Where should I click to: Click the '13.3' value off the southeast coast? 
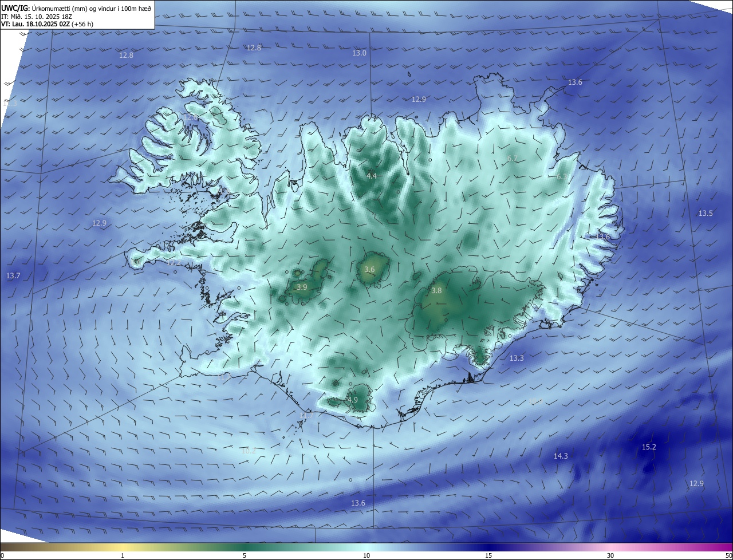pyautogui.click(x=517, y=358)
